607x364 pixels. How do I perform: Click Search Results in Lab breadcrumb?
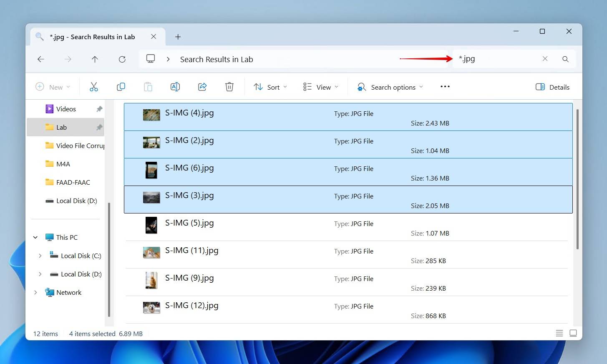tap(217, 59)
